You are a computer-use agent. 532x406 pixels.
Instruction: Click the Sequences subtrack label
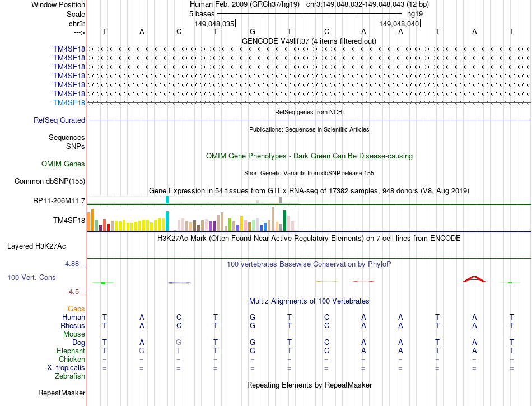click(x=67, y=137)
